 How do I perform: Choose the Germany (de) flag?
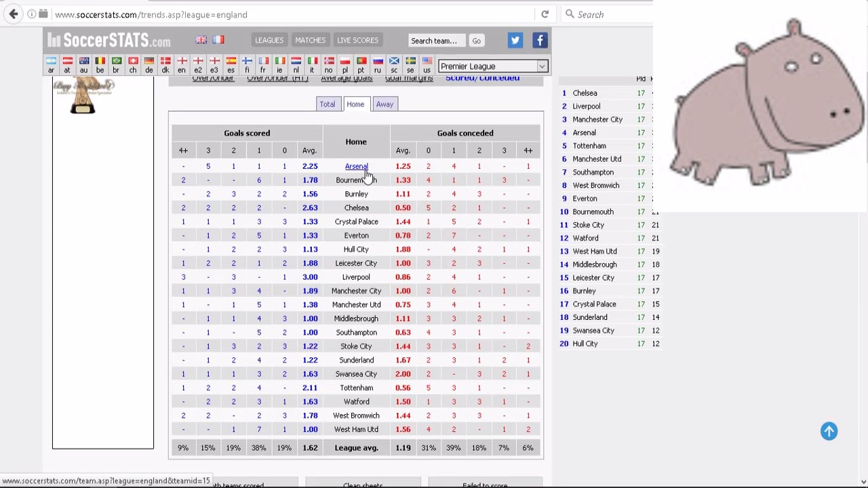(149, 62)
